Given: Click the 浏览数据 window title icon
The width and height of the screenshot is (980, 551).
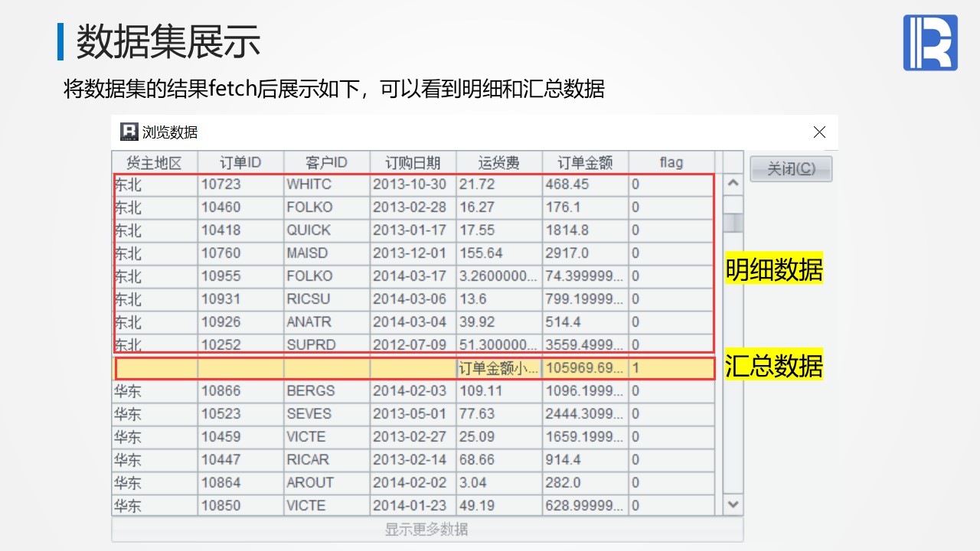Looking at the screenshot, I should [129, 132].
